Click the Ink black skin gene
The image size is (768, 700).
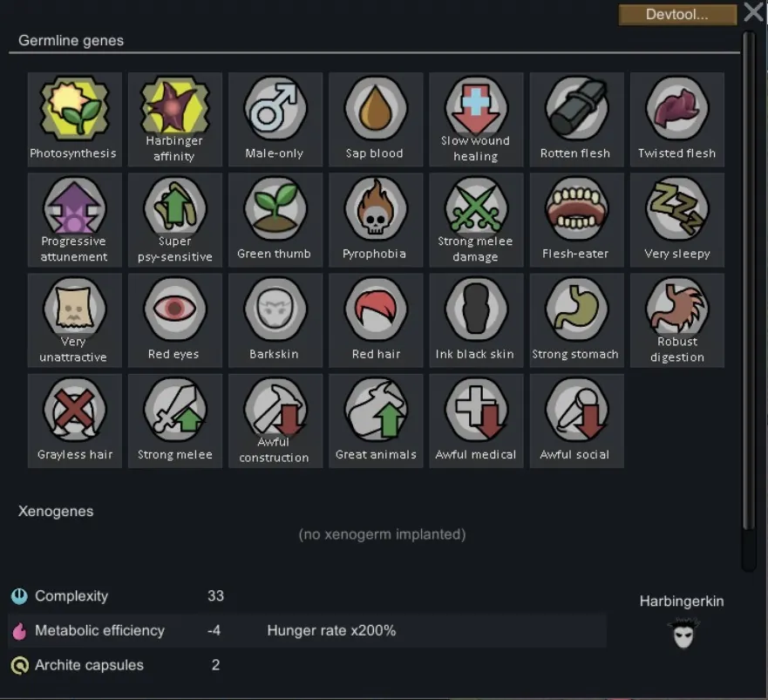click(476, 321)
